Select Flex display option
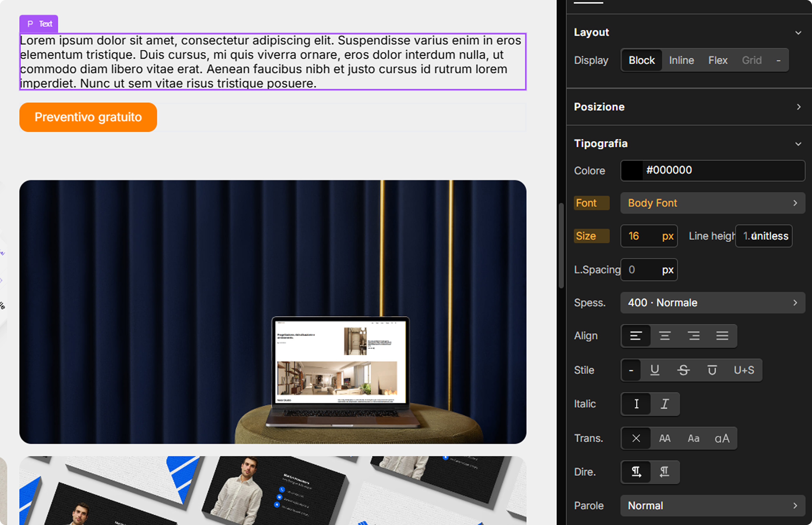 [718, 60]
